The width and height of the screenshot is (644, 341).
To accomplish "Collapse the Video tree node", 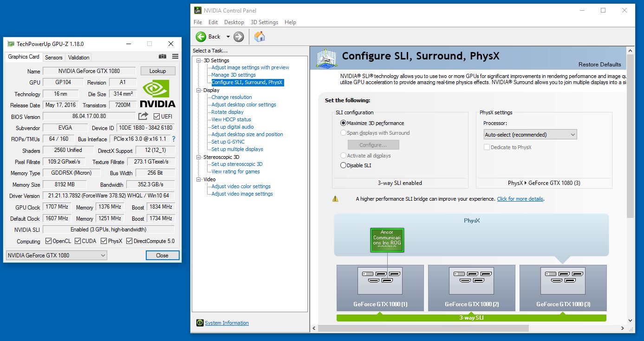I will [199, 179].
